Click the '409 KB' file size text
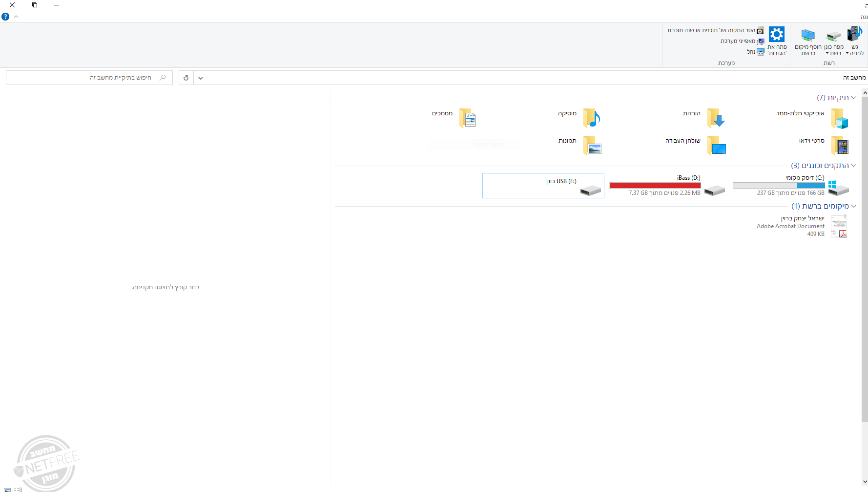This screenshot has width=868, height=492. [815, 234]
